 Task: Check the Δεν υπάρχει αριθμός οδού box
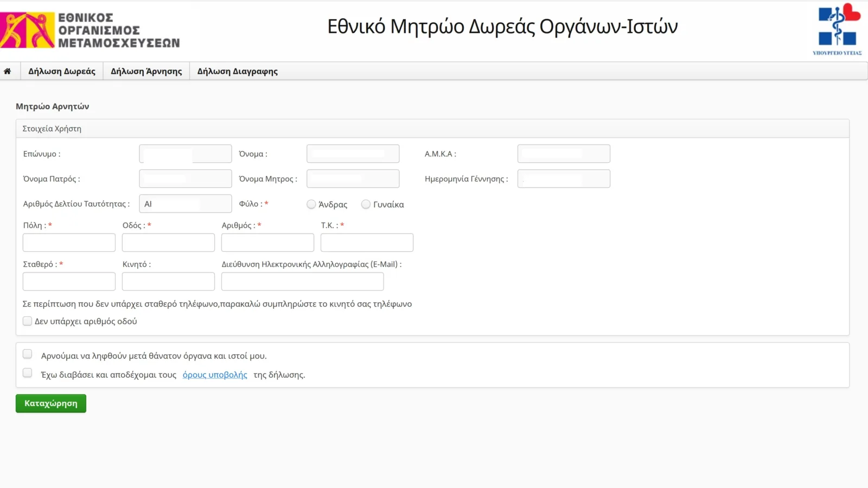[27, 321]
